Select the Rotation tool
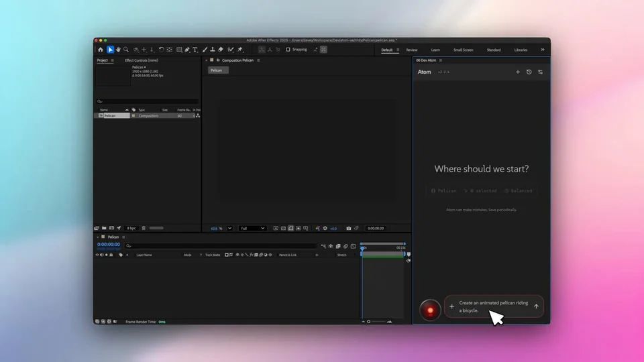644x362 pixels. (162, 50)
